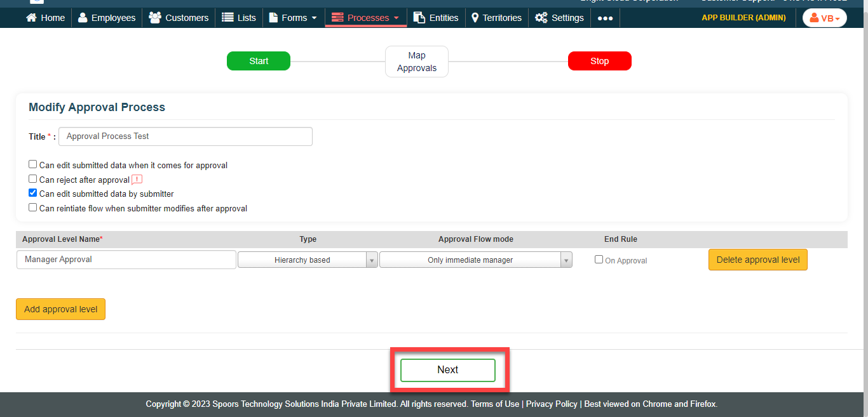Open the Only immediate manager flow dropdown
Viewport: 868px width, 417px height.
[475, 260]
